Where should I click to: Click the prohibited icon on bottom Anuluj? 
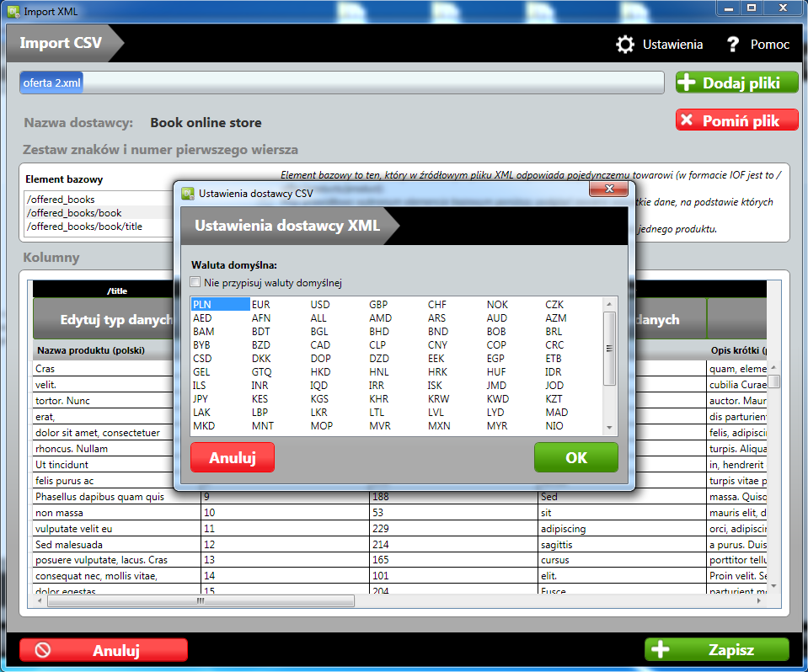coord(43,650)
